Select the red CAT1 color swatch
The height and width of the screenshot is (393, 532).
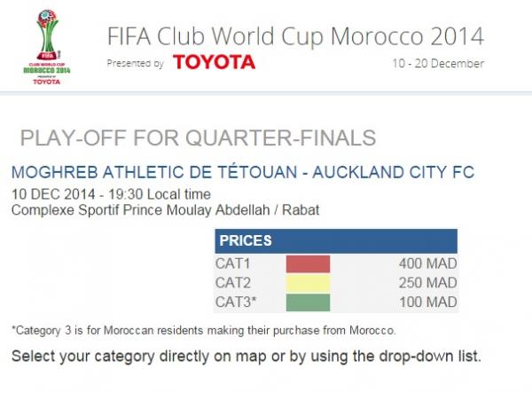coord(307,263)
